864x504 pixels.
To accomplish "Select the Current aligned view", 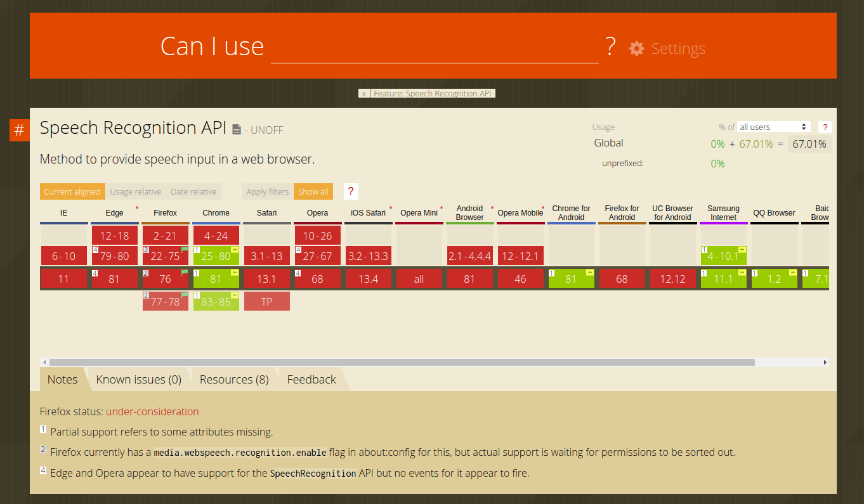I will [72, 191].
